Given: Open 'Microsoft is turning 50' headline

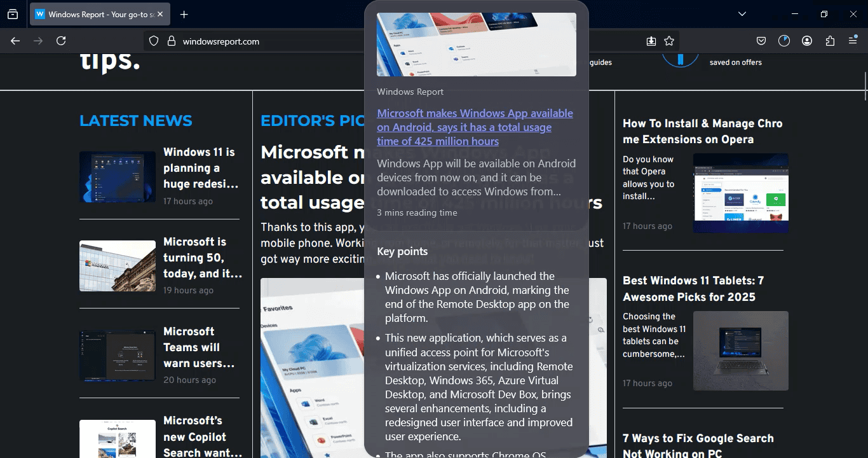Looking at the screenshot, I should (x=203, y=258).
